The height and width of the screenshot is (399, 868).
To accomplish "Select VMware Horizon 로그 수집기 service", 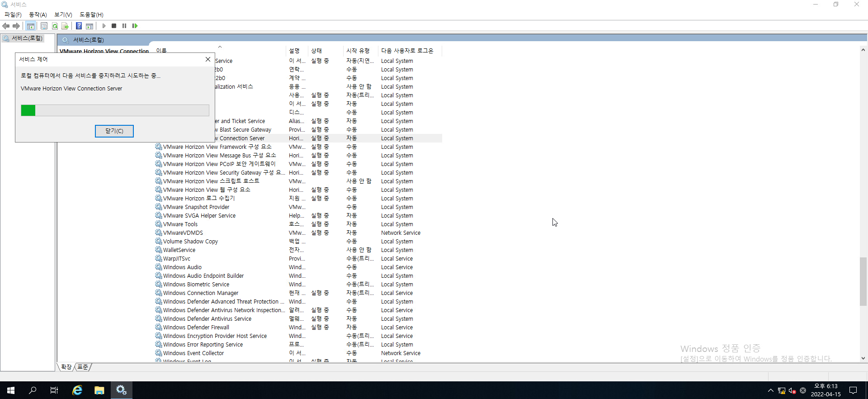I will point(298,199).
